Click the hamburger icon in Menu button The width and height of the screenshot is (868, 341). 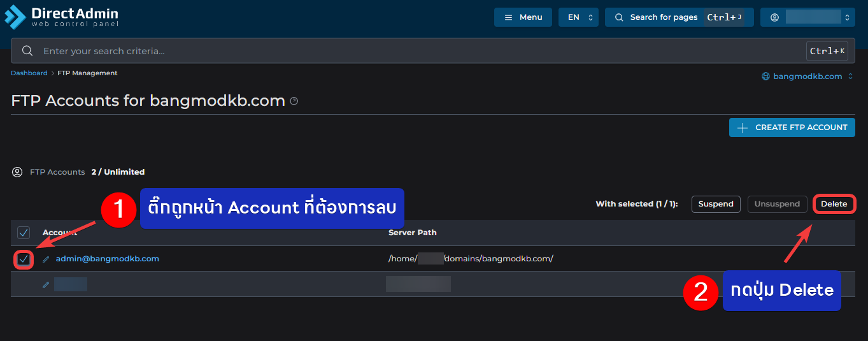pyautogui.click(x=508, y=17)
